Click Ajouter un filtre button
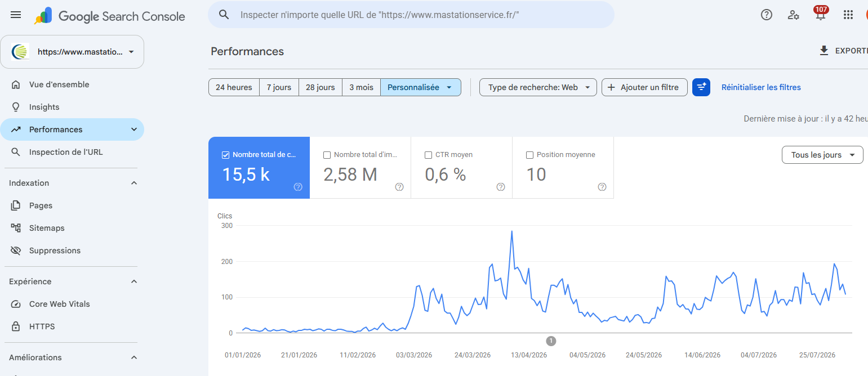 (x=644, y=87)
